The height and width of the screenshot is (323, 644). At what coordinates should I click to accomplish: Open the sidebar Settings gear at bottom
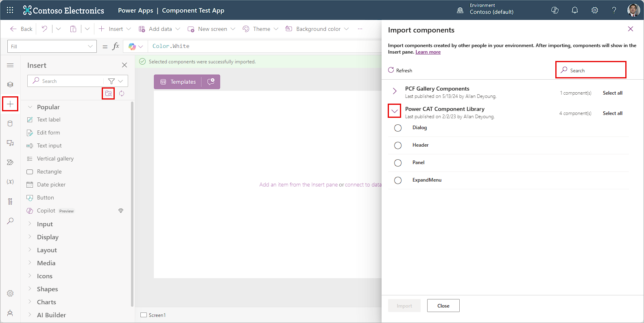pos(10,293)
